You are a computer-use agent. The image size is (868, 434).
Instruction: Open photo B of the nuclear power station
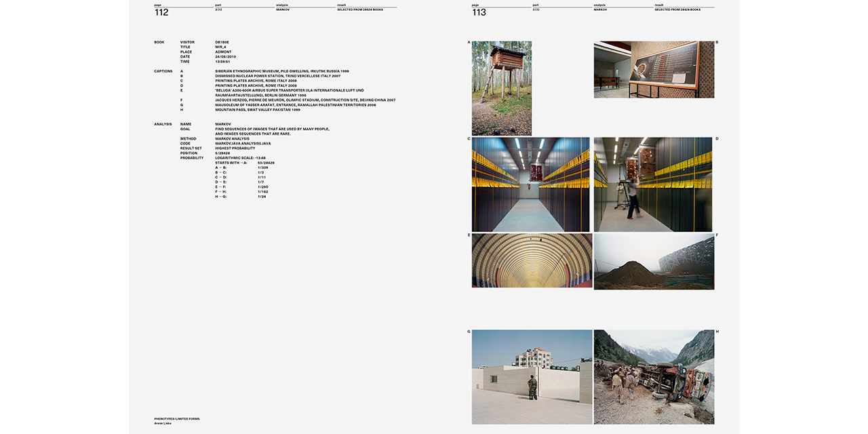654,69
